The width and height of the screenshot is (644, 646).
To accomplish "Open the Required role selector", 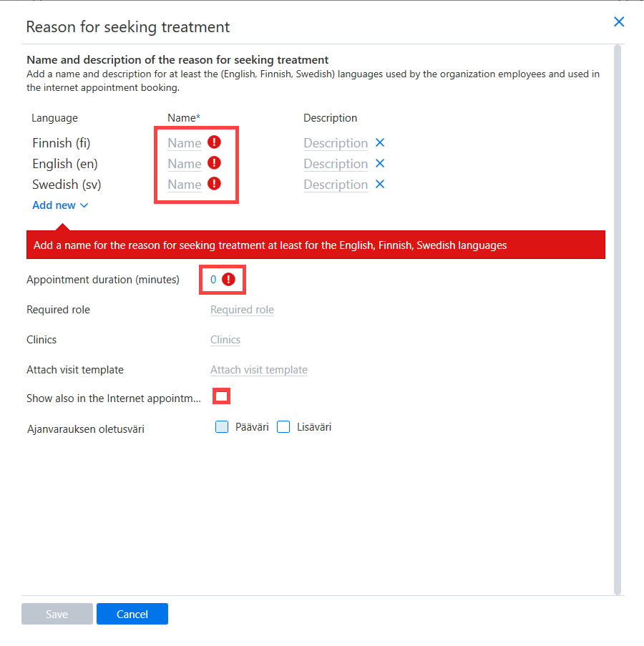I will (242, 310).
